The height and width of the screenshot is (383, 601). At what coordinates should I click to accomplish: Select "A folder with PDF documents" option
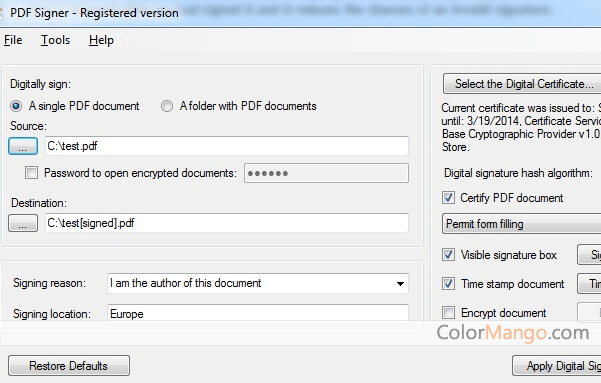tap(167, 106)
